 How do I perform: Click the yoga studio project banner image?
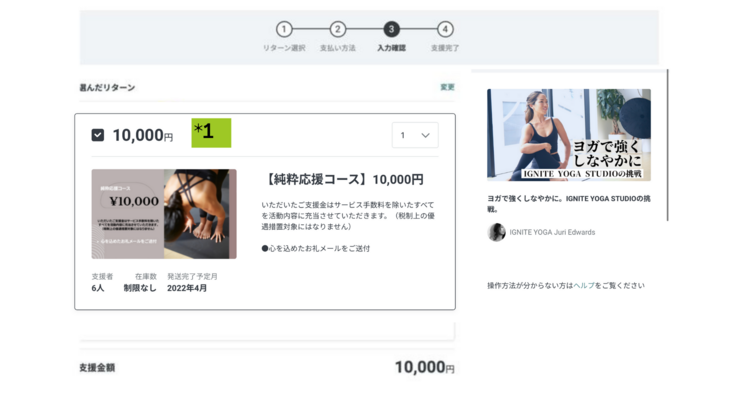point(568,135)
